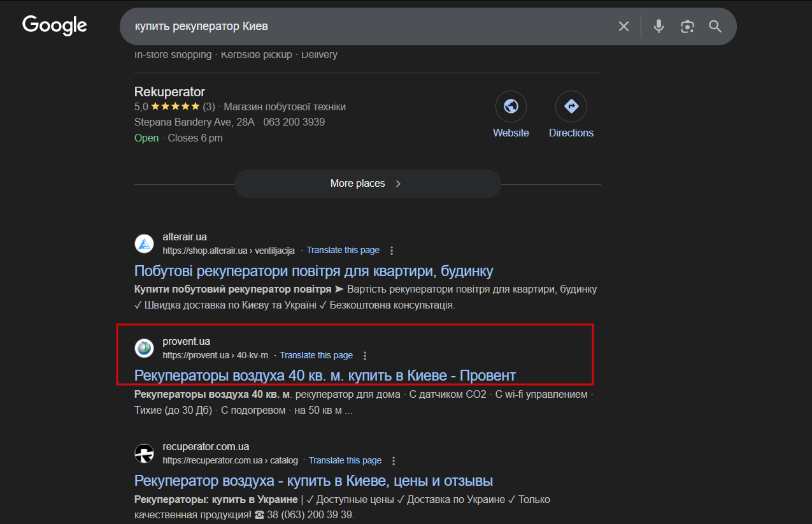Translate the recuperator.com.ua page
Image resolution: width=812 pixels, height=524 pixels.
(x=345, y=460)
